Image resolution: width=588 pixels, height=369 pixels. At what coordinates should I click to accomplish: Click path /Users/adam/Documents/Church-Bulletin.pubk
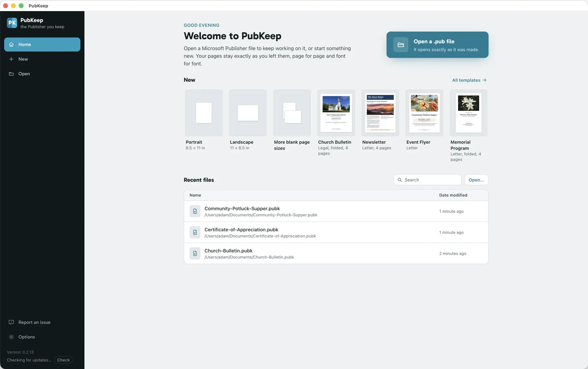click(x=249, y=257)
